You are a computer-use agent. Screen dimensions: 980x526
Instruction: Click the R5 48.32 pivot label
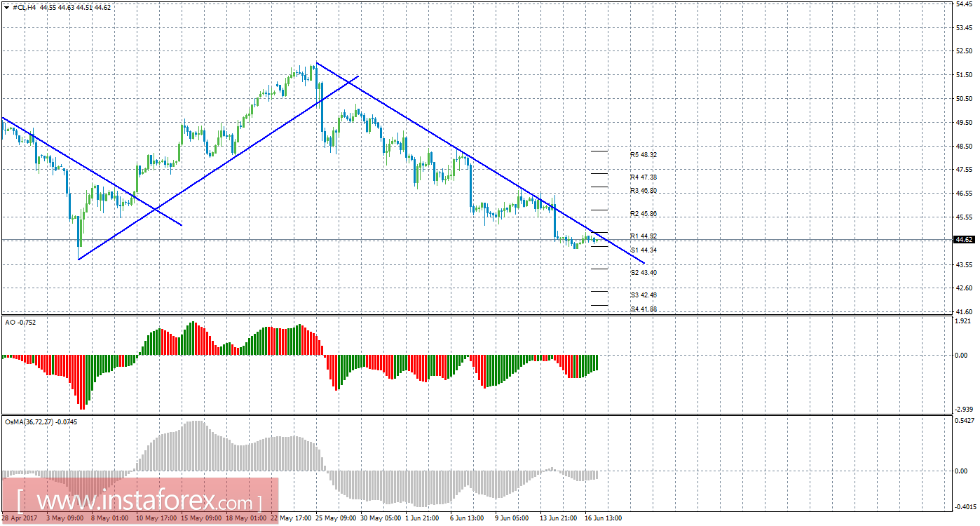coord(643,155)
